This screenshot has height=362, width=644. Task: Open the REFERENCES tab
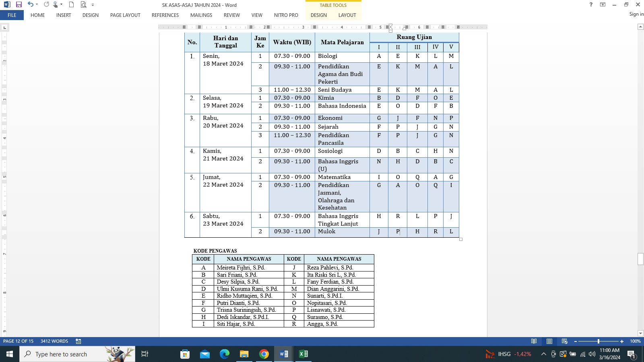[165, 15]
